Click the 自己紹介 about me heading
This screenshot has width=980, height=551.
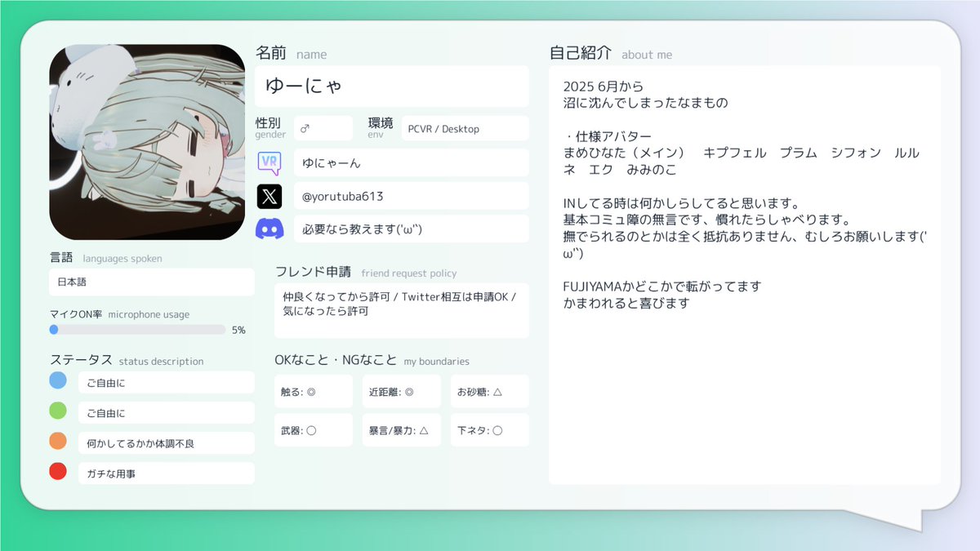(611, 53)
